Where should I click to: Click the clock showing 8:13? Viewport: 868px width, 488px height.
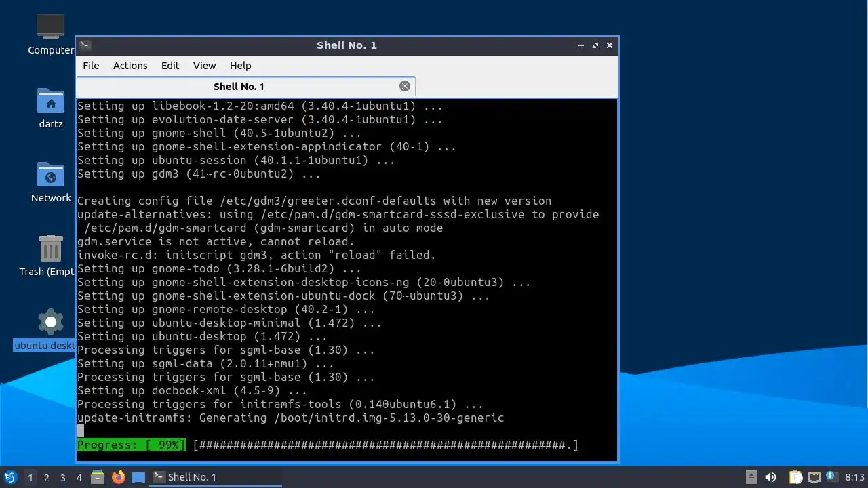855,477
